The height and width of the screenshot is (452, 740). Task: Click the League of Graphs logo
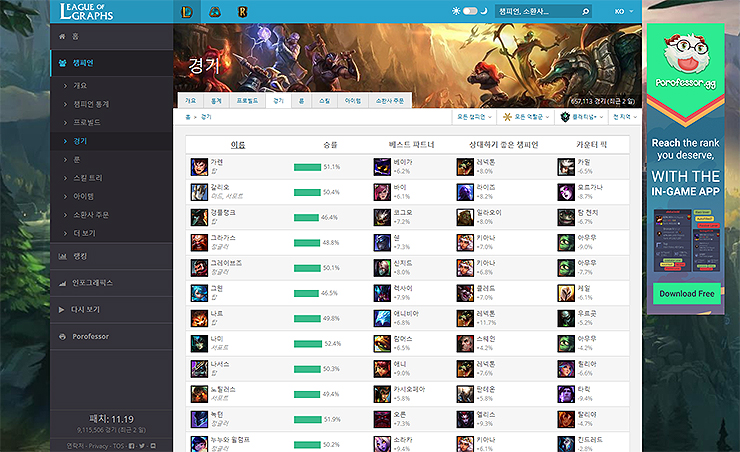(x=87, y=11)
